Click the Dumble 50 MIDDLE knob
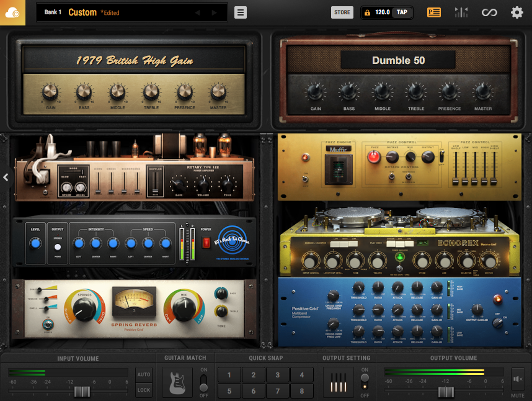Viewport: 532px width, 401px height. pyautogui.click(x=382, y=92)
